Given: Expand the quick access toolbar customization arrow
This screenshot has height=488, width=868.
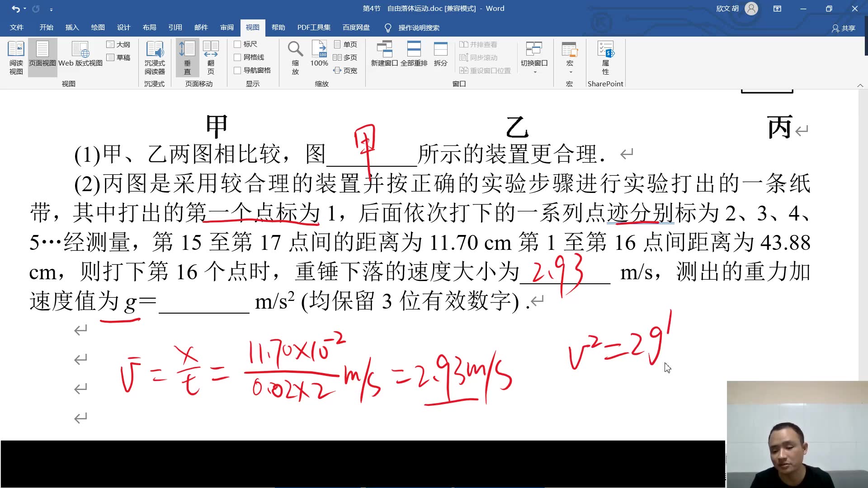Looking at the screenshot, I should [x=52, y=9].
